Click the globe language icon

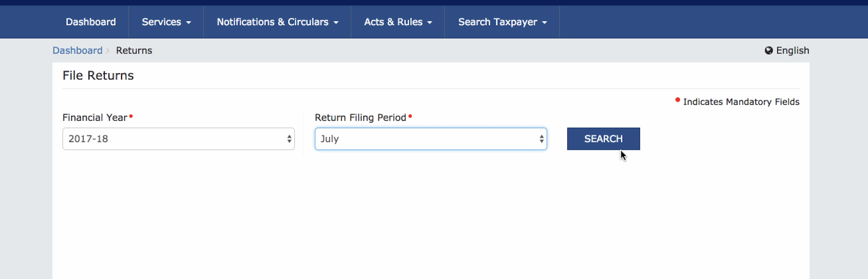coord(768,50)
